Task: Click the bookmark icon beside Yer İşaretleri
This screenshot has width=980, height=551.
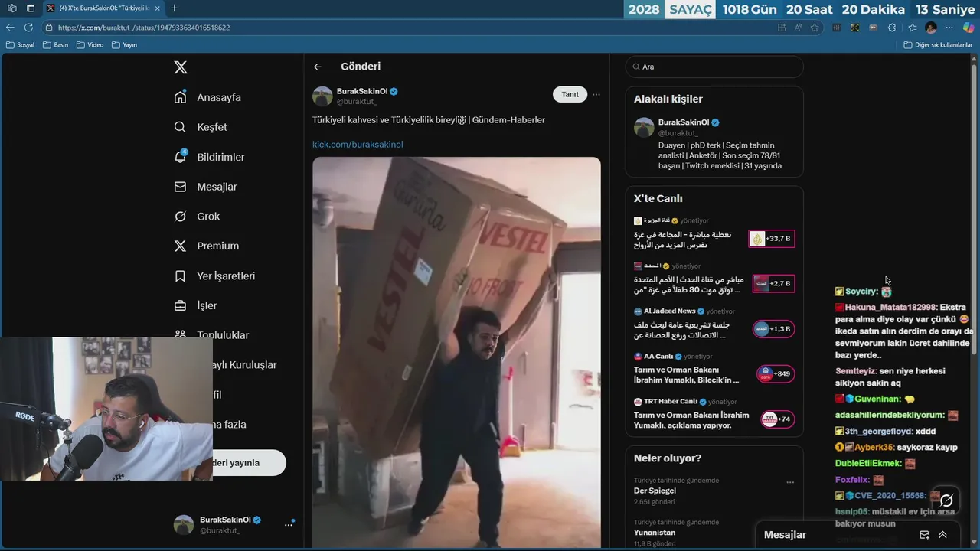Action: tap(181, 275)
